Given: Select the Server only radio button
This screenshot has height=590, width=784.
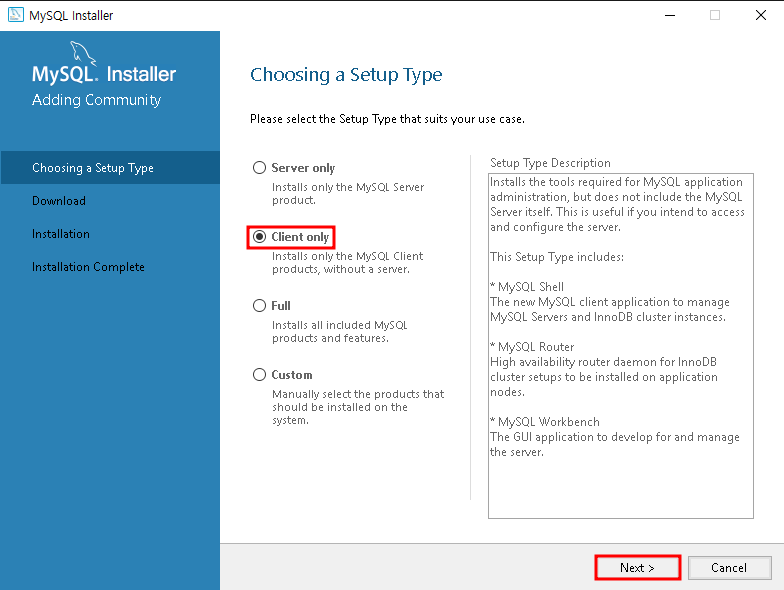Looking at the screenshot, I should (259, 168).
